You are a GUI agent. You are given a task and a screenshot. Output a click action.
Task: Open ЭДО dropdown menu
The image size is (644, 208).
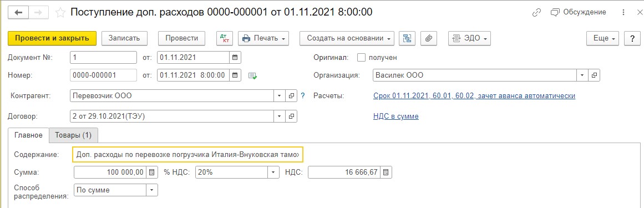469,38
